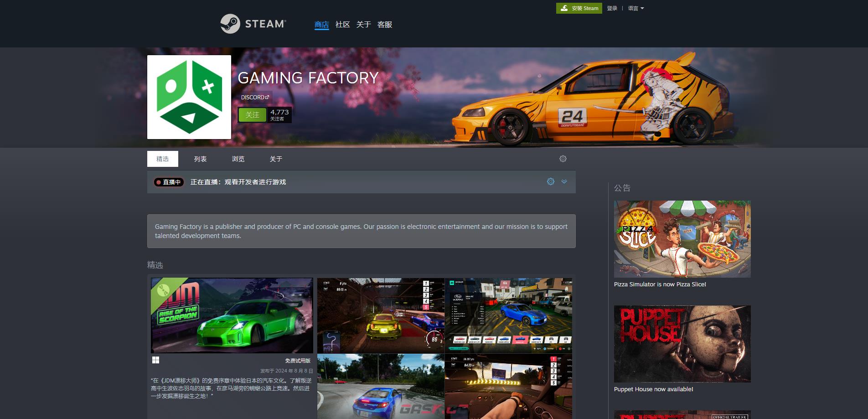Click the gear settings icon beside tabs
This screenshot has height=419, width=868.
[563, 159]
